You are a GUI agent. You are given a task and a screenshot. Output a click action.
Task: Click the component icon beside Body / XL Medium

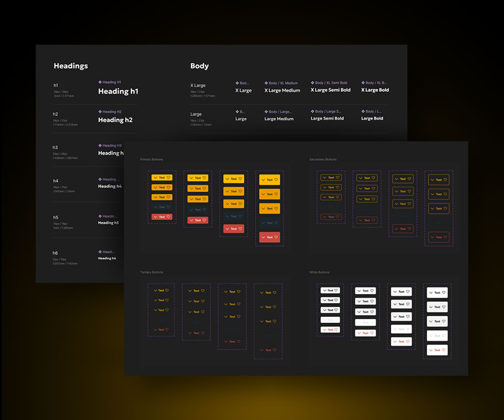266,83
